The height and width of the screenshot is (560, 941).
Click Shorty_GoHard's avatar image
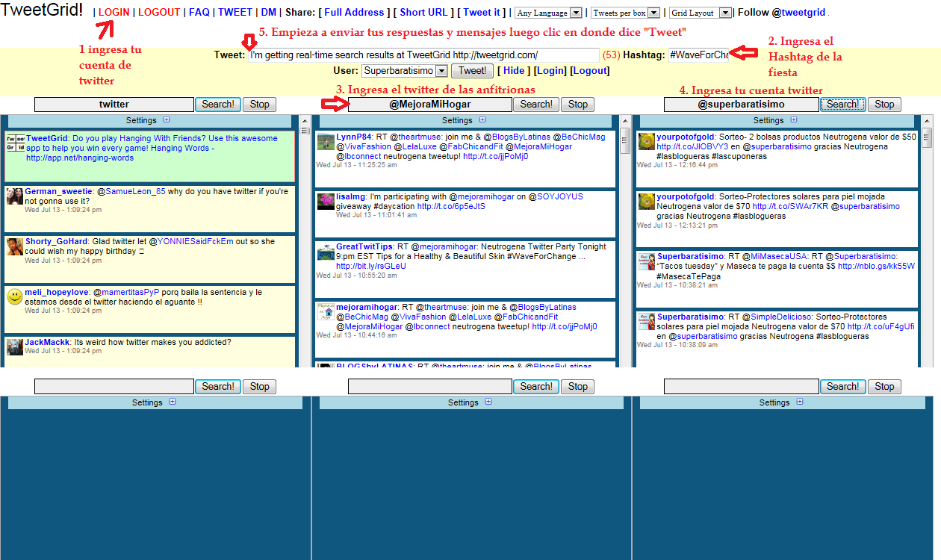coord(15,246)
